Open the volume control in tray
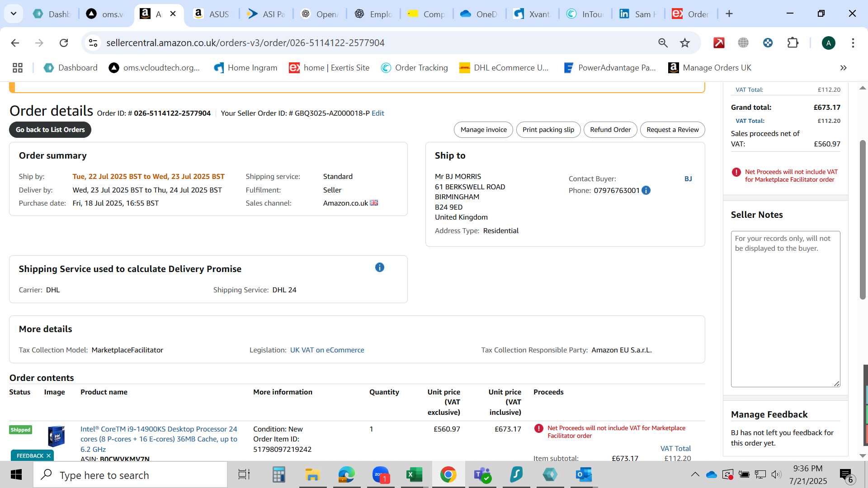Viewport: 868px width, 488px height. [x=776, y=474]
